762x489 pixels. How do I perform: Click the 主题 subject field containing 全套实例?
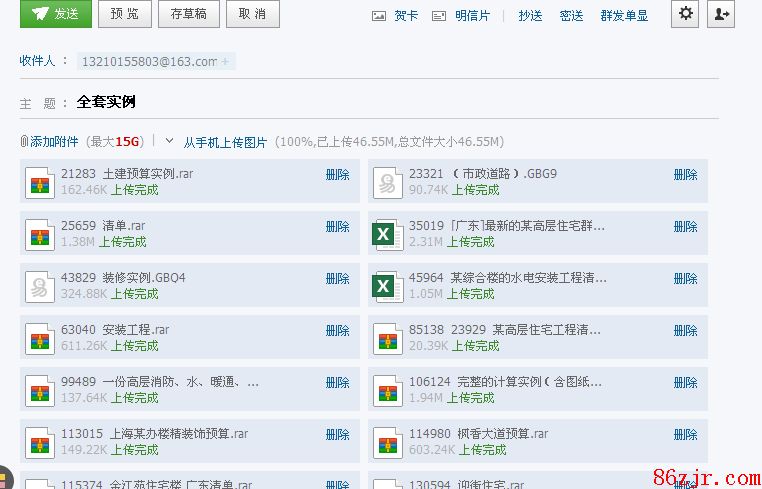coord(300,102)
